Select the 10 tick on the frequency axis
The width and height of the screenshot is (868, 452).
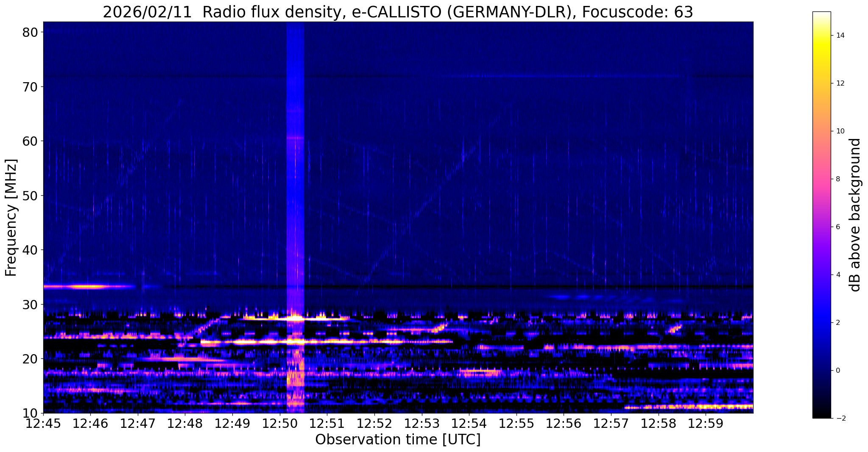tap(31, 413)
